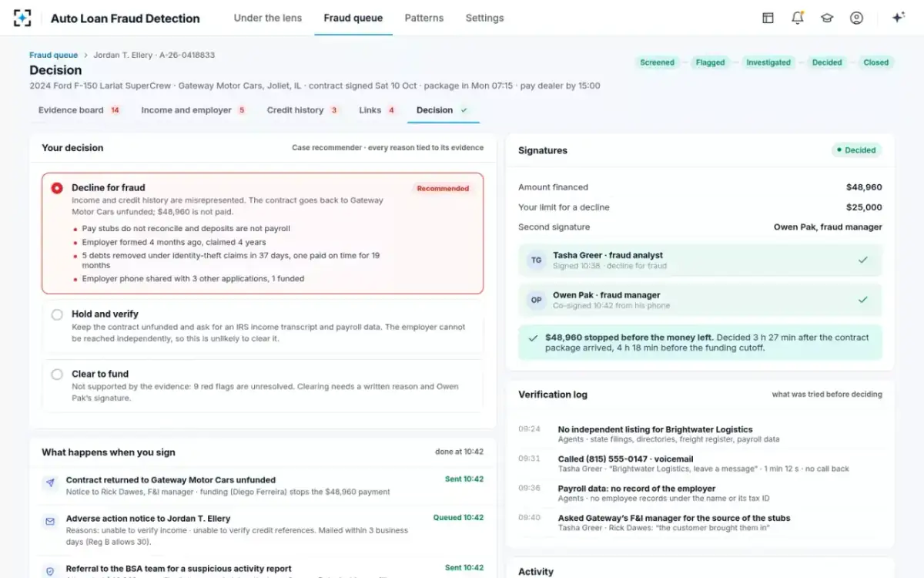The height and width of the screenshot is (578, 924).
Task: Click the checkmark next to Tasha Greer signature
Action: pos(863,260)
